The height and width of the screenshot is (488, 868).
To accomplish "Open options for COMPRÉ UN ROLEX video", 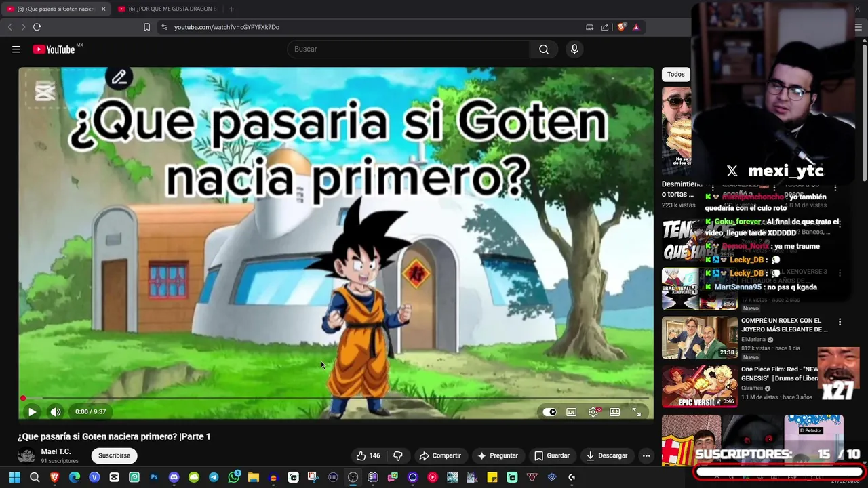I will click(840, 322).
